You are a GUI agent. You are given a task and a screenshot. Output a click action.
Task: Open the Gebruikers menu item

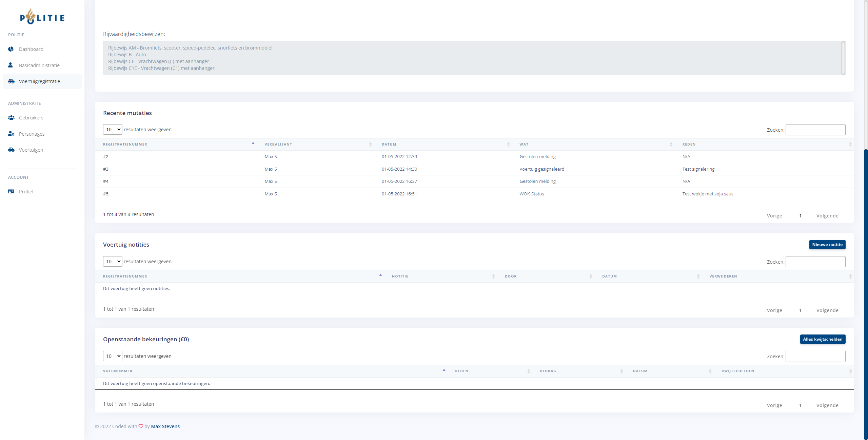coord(31,118)
